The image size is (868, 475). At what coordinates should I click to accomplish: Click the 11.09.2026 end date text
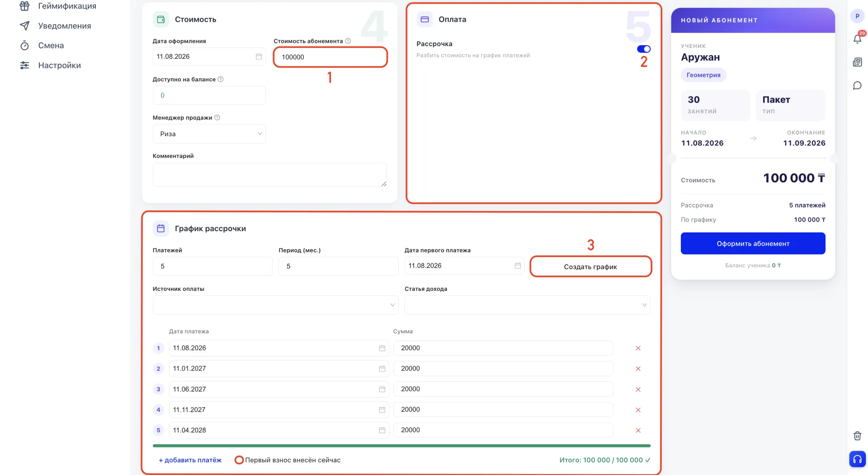[x=804, y=143]
